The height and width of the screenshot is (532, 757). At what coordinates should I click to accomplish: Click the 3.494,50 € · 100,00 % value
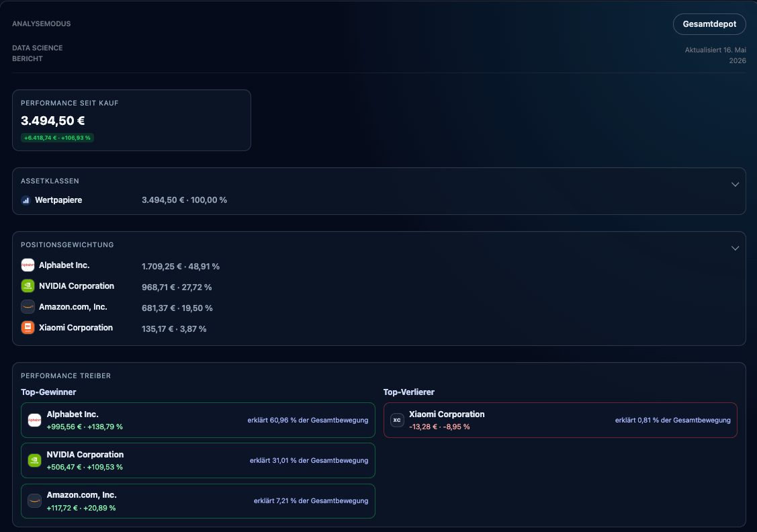184,200
